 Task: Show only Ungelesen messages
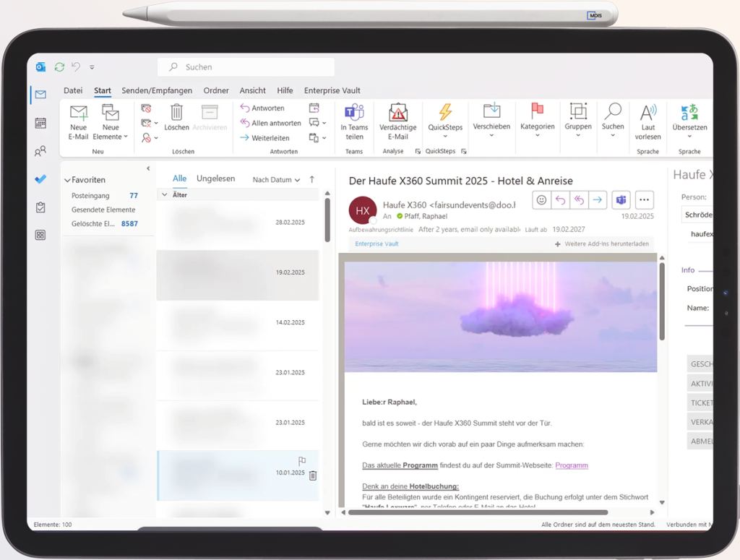pos(215,178)
